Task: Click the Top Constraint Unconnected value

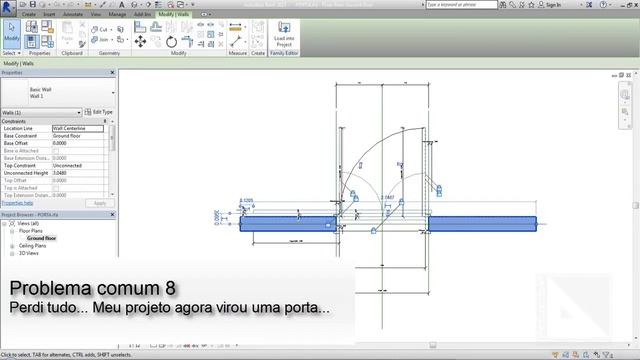Action: tap(78, 166)
